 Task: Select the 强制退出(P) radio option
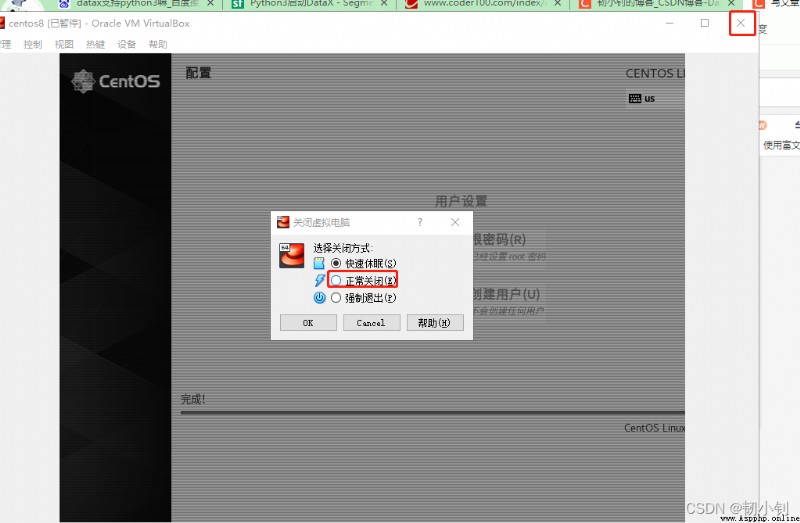coord(363,297)
